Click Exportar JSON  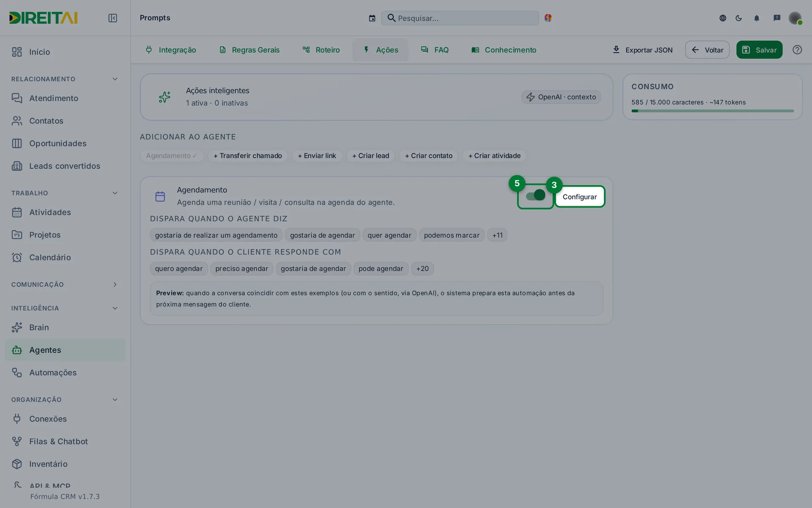[642, 50]
